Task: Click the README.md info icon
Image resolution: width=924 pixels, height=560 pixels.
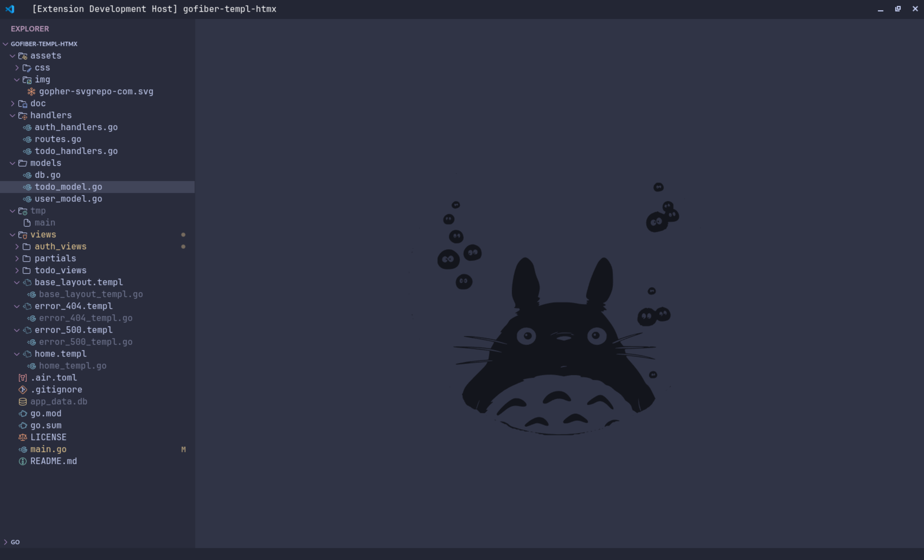Action: (x=23, y=461)
